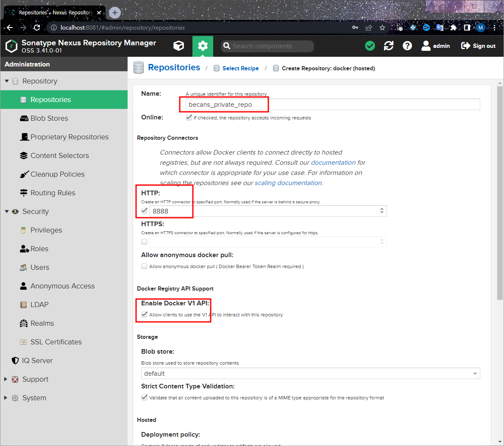This screenshot has width=504, height=446.
Task: Open the browser profile avatar M
Action: [x=481, y=28]
